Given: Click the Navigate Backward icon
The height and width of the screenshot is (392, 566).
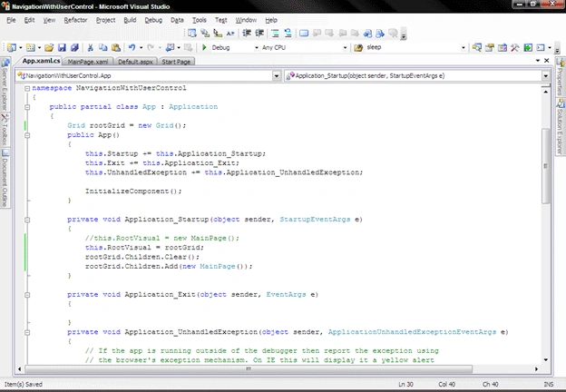Looking at the screenshot, I should coord(170,48).
